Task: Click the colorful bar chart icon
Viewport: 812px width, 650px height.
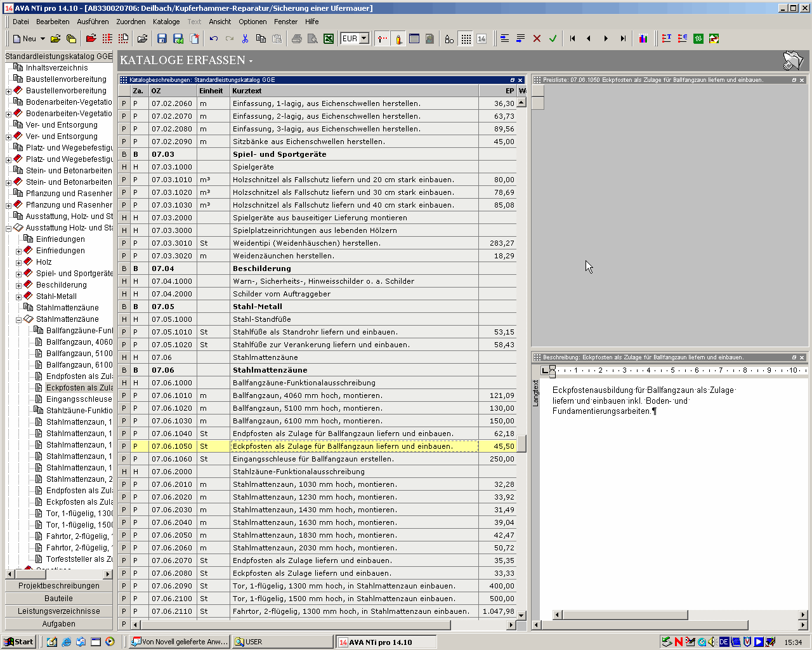Action: pyautogui.click(x=643, y=39)
